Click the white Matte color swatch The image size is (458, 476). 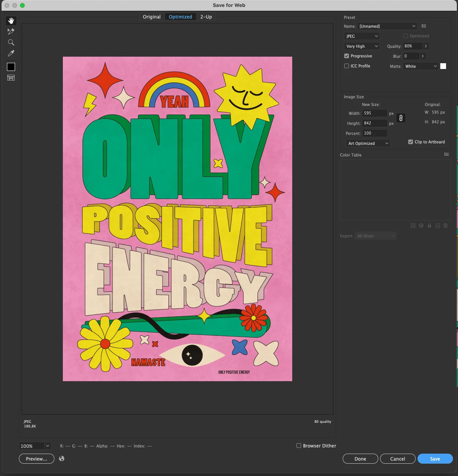point(443,66)
